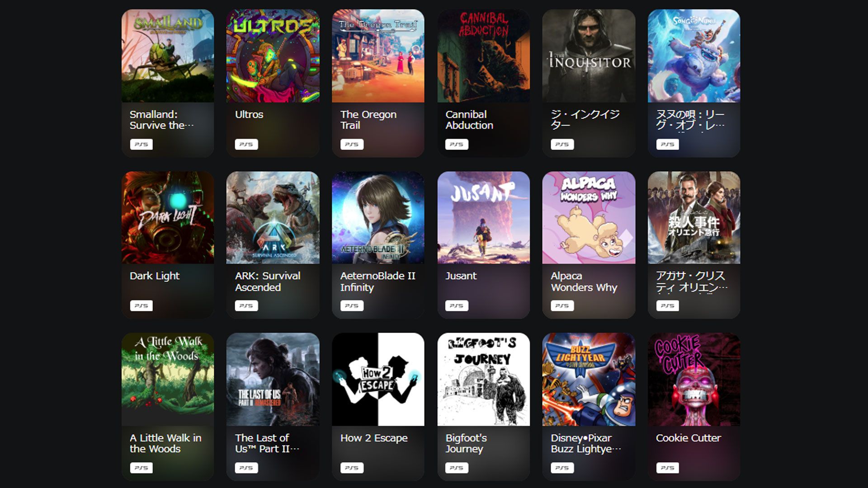The height and width of the screenshot is (488, 868).
Task: Select the Ultros game cover image
Action: point(273,56)
